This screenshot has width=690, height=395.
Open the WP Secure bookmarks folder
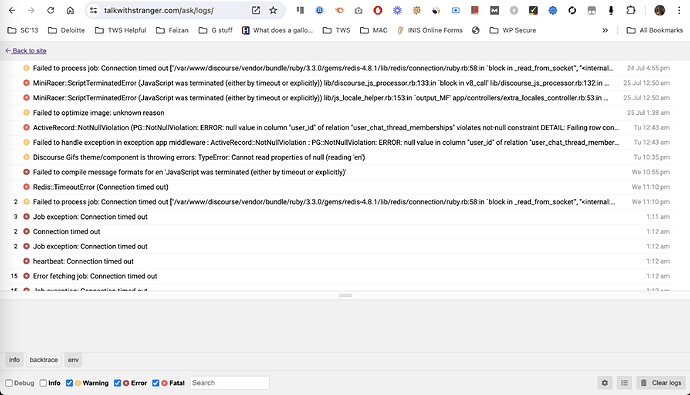[x=513, y=30]
